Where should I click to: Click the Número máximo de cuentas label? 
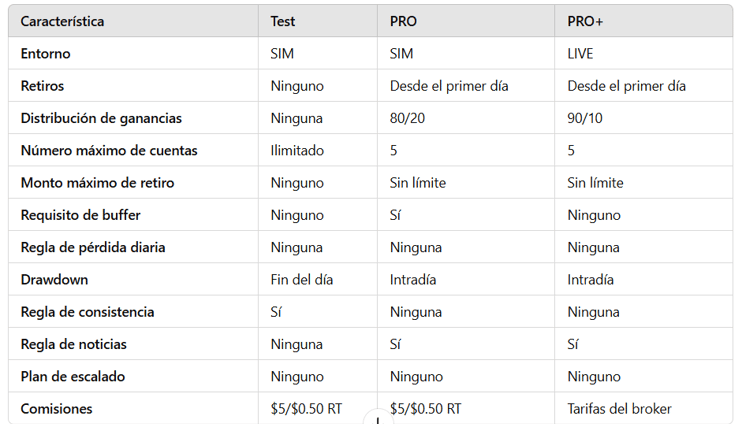pos(109,150)
